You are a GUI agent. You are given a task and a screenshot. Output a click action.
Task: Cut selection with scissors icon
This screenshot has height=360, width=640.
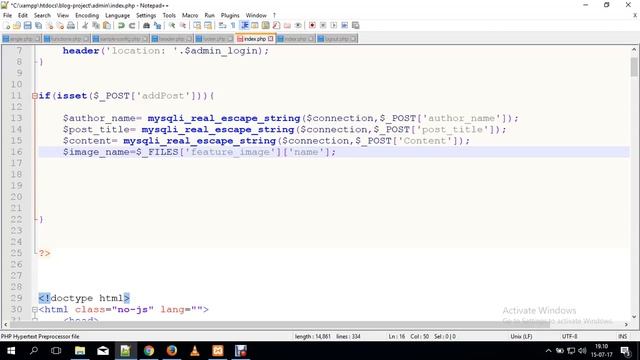tap(85, 25)
